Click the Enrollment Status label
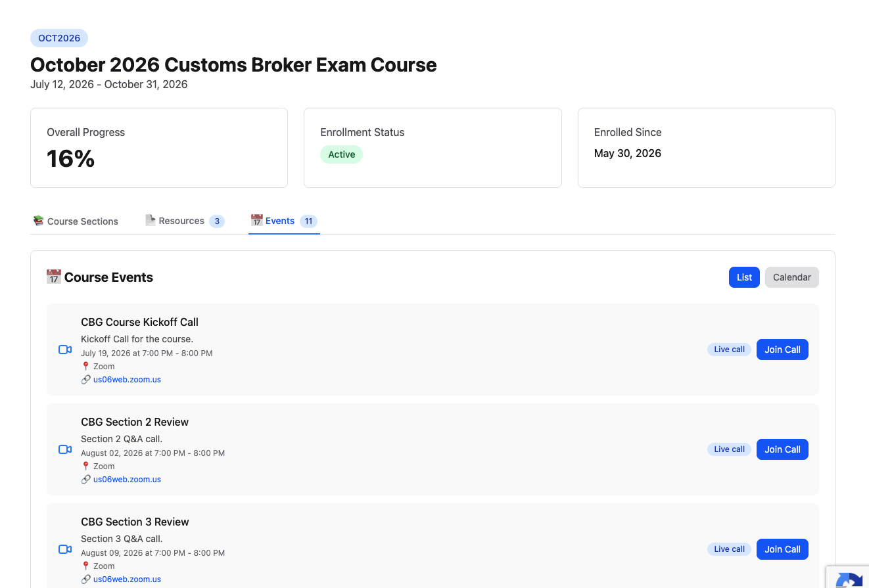 click(362, 132)
